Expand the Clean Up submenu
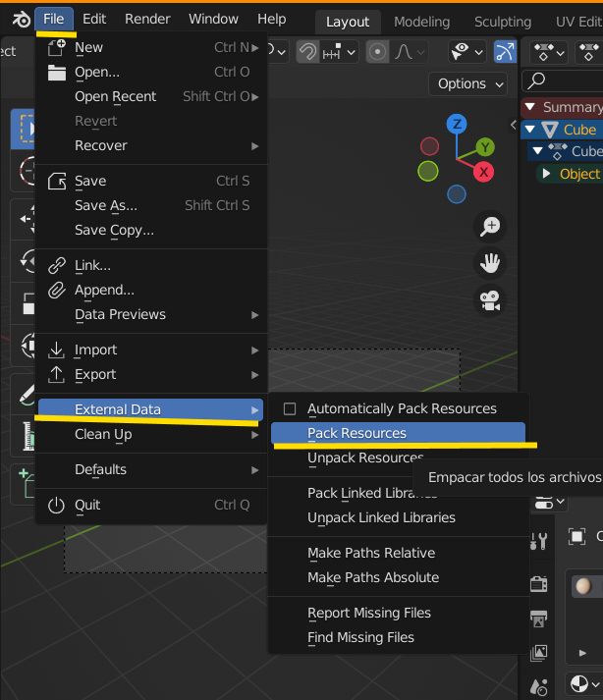The width and height of the screenshot is (603, 700). coord(151,434)
